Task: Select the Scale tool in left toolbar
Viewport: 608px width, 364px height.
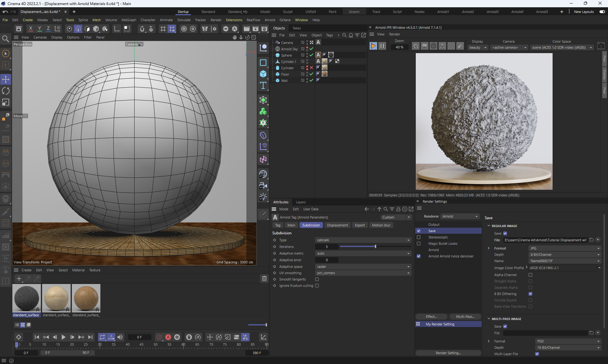Action: coord(6,102)
